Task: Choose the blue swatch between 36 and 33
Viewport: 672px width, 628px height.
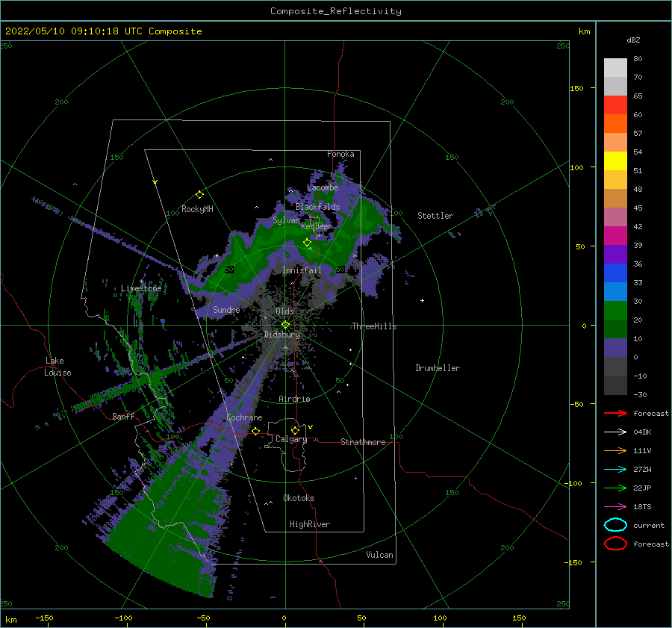Action: click(615, 273)
